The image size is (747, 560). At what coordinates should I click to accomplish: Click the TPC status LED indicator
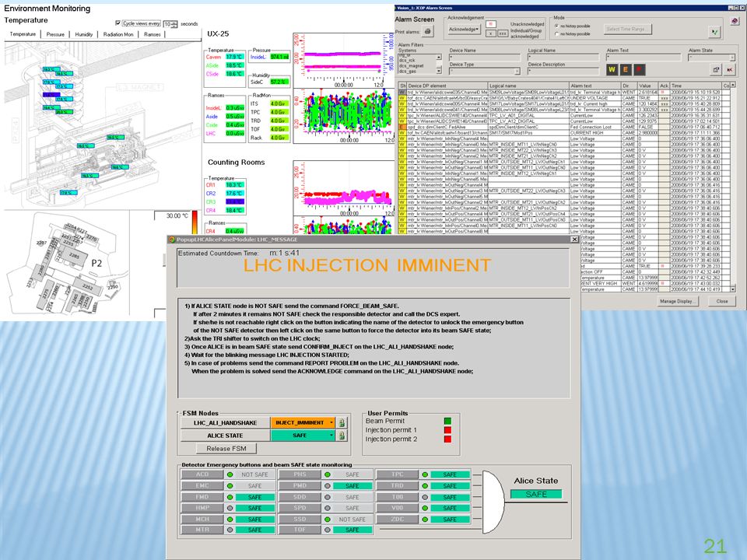pos(425,474)
